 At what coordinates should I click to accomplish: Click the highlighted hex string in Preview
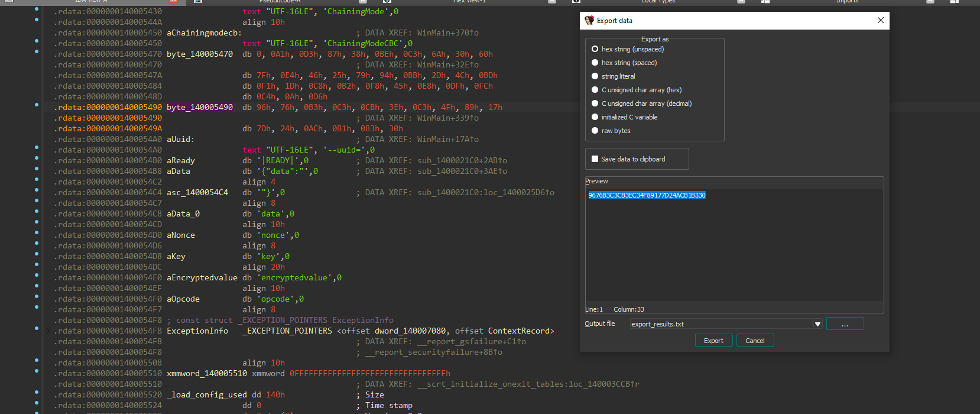click(647, 195)
